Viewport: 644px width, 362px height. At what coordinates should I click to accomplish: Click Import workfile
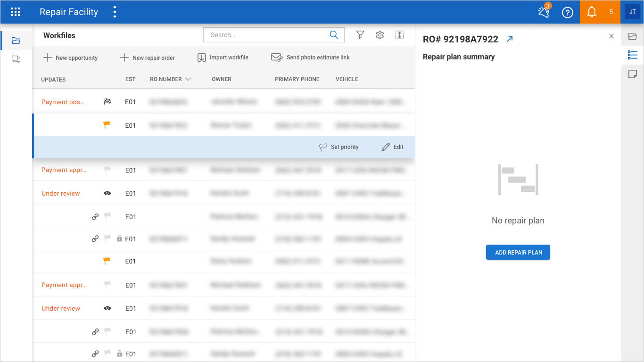(x=223, y=58)
